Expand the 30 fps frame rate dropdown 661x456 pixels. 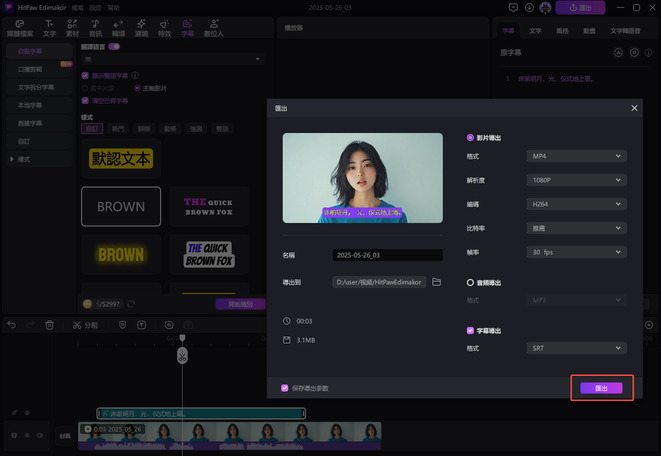click(x=576, y=252)
